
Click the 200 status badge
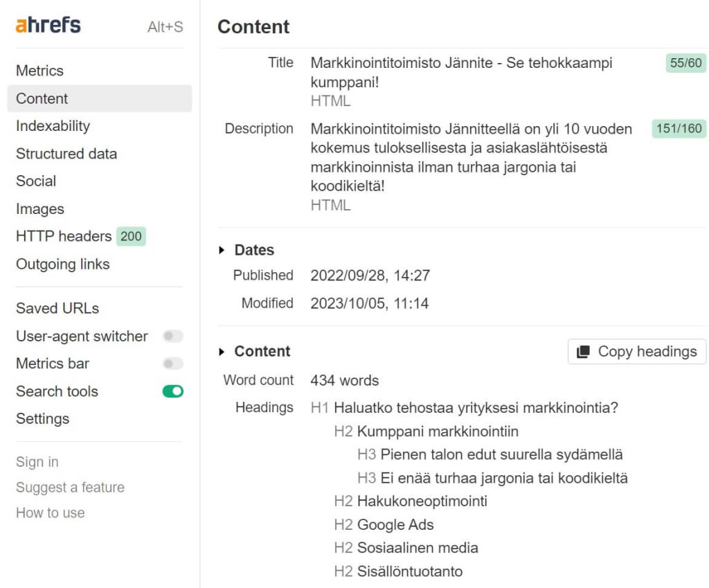click(x=131, y=236)
